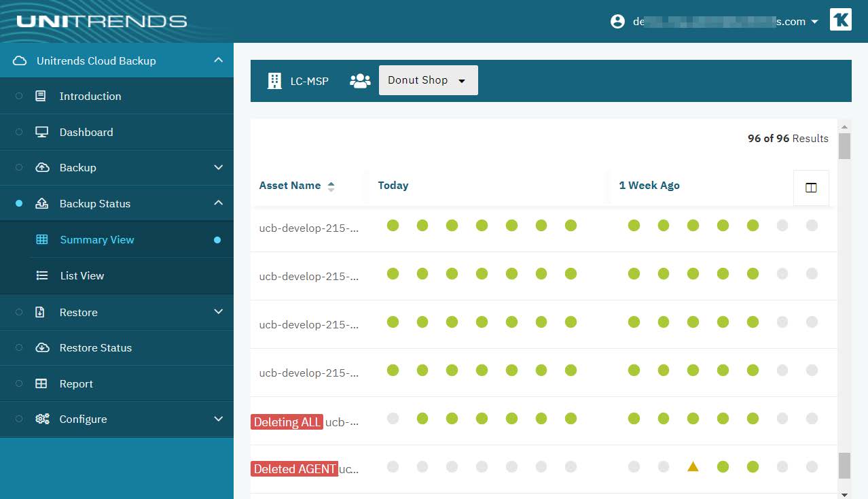This screenshot has height=499, width=868.
Task: Click the Deleted AGENT red badge
Action: coord(294,469)
